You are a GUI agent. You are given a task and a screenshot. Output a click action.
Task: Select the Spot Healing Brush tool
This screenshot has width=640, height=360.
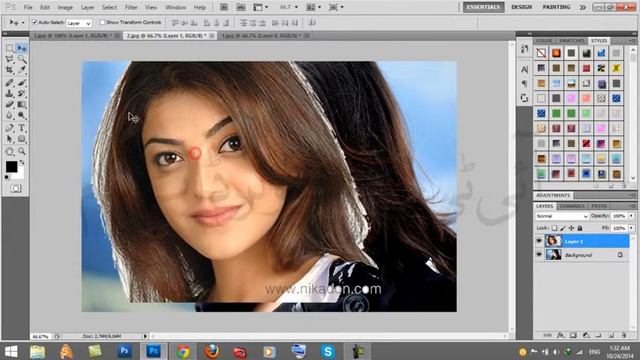9,83
